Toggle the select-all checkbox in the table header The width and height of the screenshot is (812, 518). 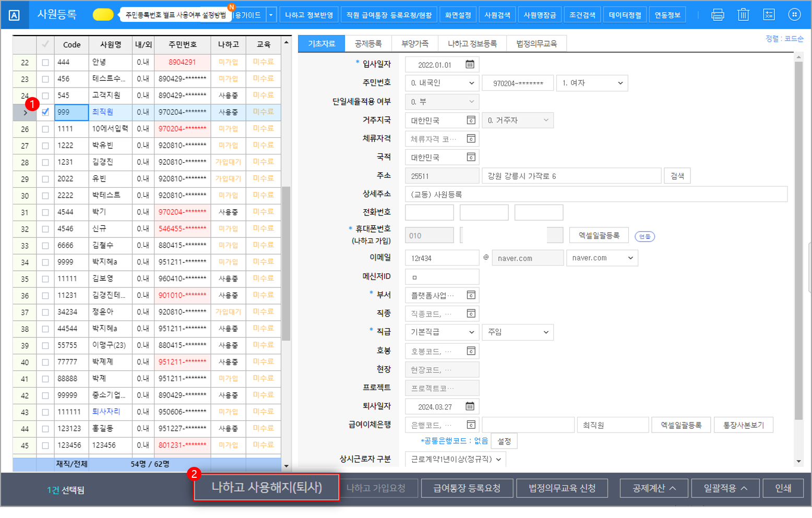click(x=45, y=44)
